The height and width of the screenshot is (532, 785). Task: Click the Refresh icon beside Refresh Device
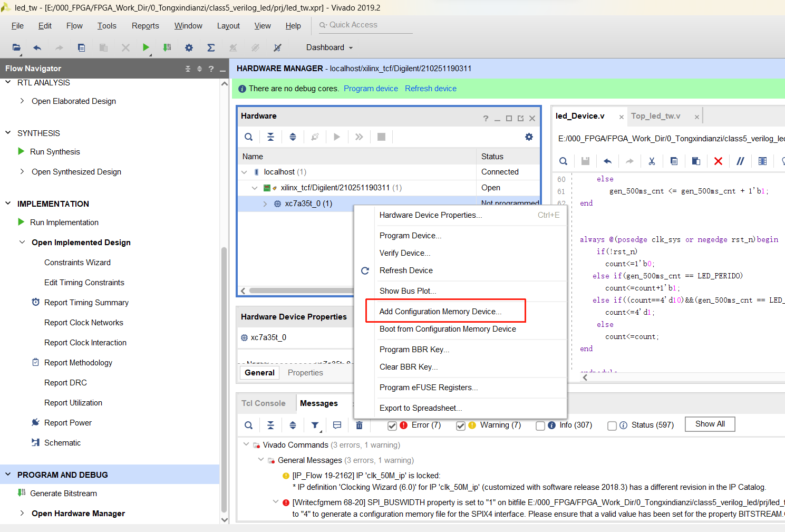click(x=365, y=270)
